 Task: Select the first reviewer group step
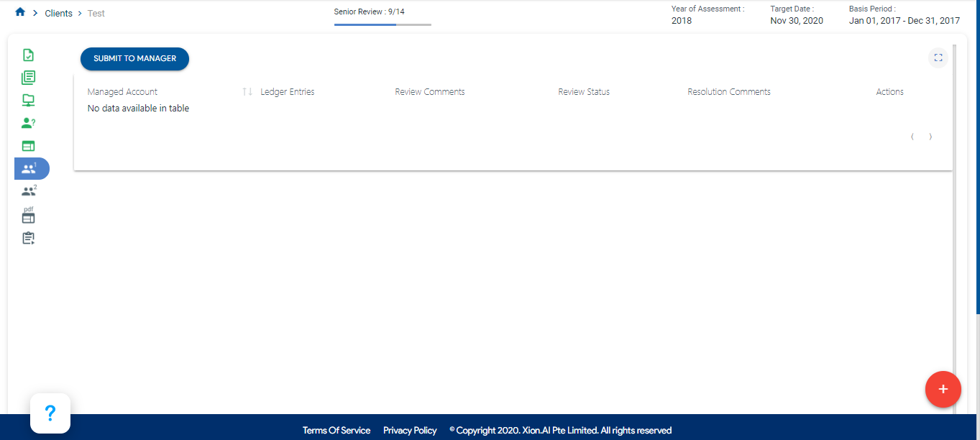pos(32,168)
